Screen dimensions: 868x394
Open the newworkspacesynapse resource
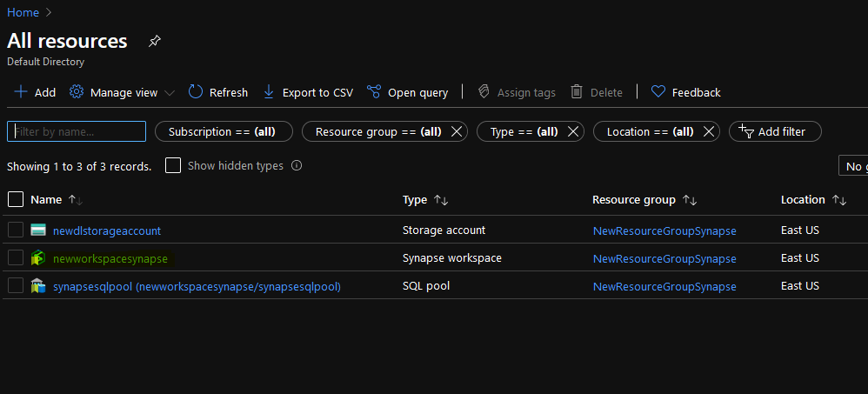coord(110,258)
